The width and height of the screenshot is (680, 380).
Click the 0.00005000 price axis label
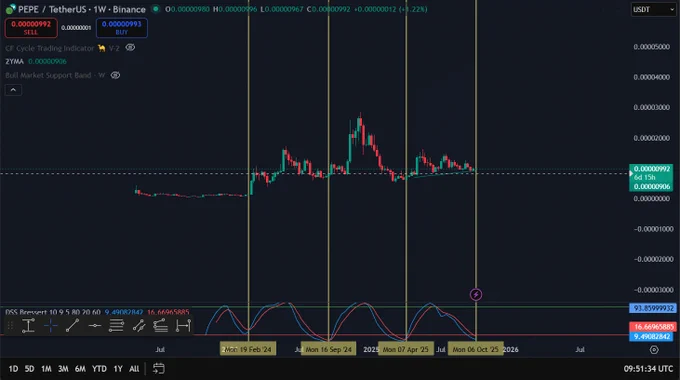(x=651, y=47)
